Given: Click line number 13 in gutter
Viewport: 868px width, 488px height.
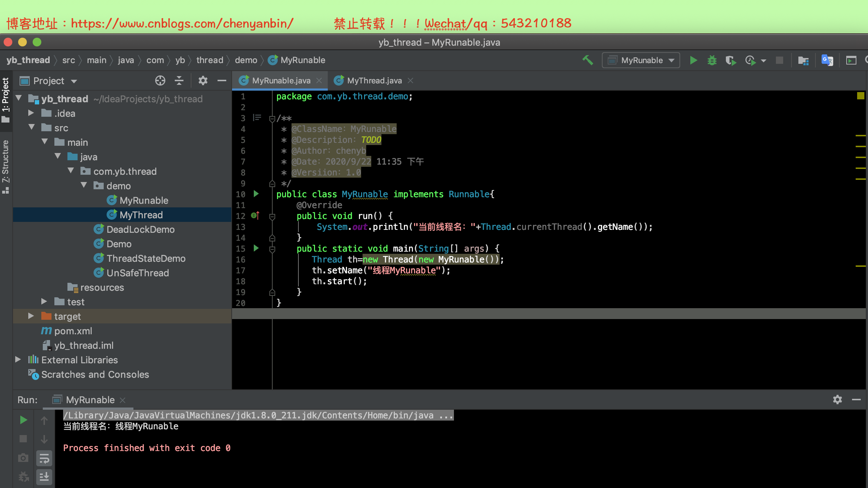Looking at the screenshot, I should (241, 227).
